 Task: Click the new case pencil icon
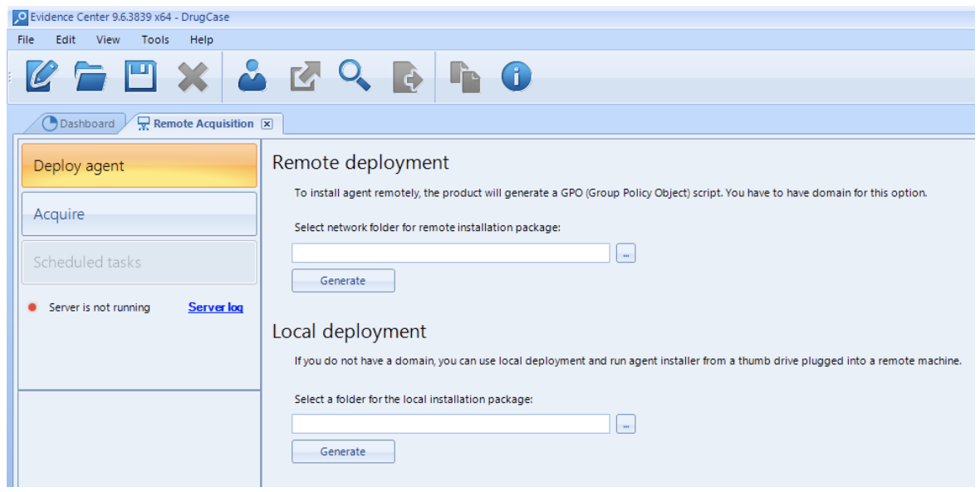point(42,76)
